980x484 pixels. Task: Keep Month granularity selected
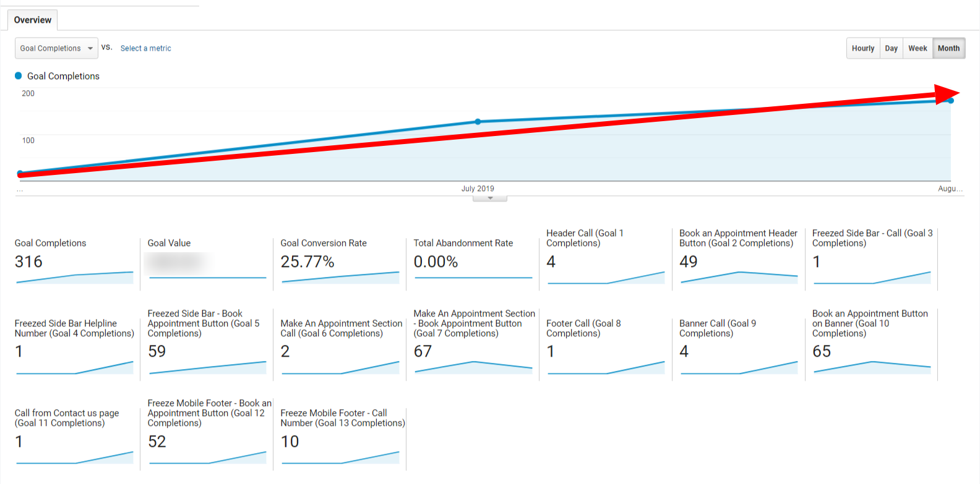pyautogui.click(x=948, y=48)
